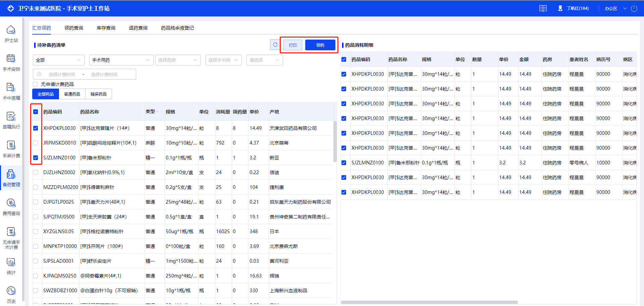Switch to the 领药查询 tab
The width and height of the screenshot is (644, 306).
[74, 28]
